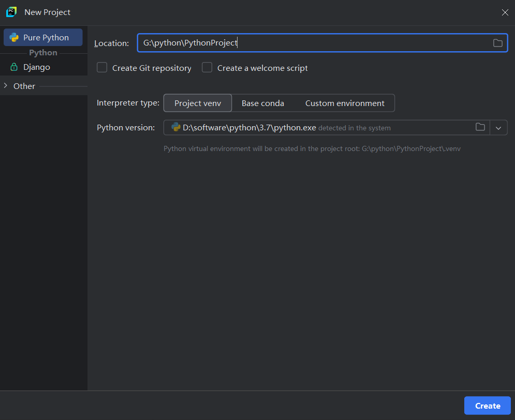This screenshot has width=515, height=420.
Task: Select the Pure Python project type
Action: [x=43, y=37]
